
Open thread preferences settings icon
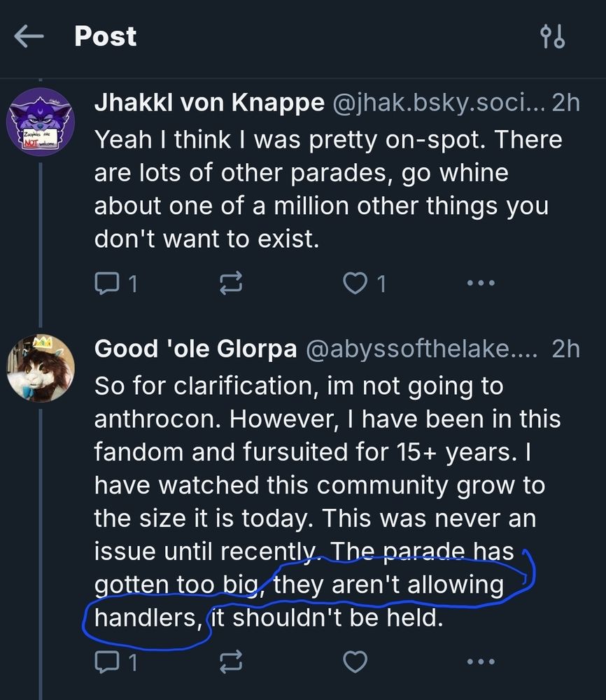(x=553, y=37)
